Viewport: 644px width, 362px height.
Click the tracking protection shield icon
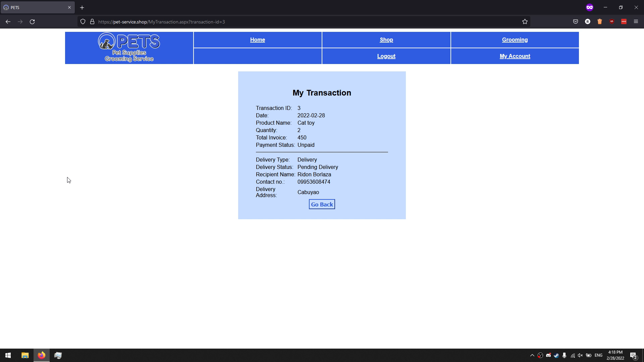point(83,22)
